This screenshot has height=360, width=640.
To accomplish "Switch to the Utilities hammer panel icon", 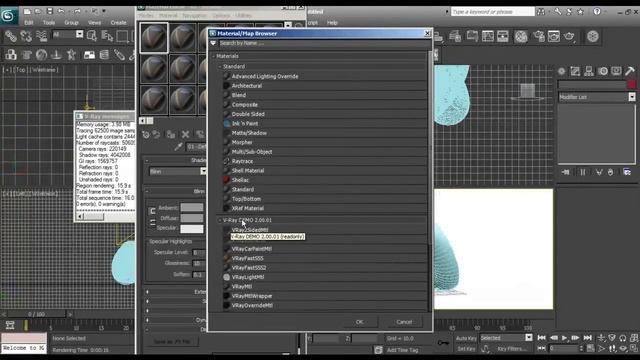I will point(630,71).
